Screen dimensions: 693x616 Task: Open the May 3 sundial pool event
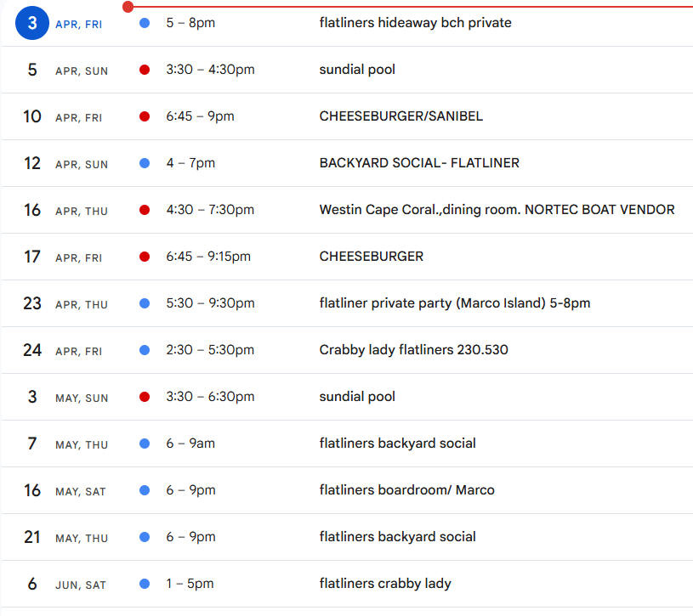(357, 397)
